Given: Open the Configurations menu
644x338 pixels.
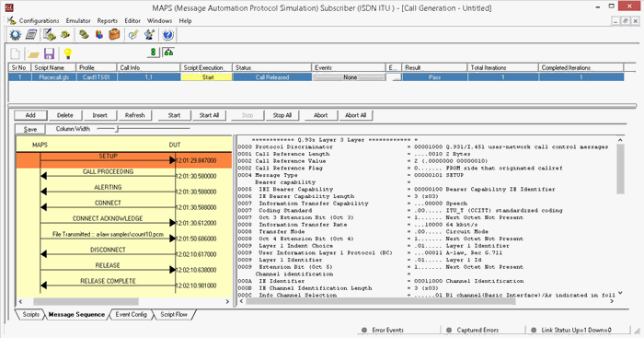Looking at the screenshot, I should click(x=39, y=20).
